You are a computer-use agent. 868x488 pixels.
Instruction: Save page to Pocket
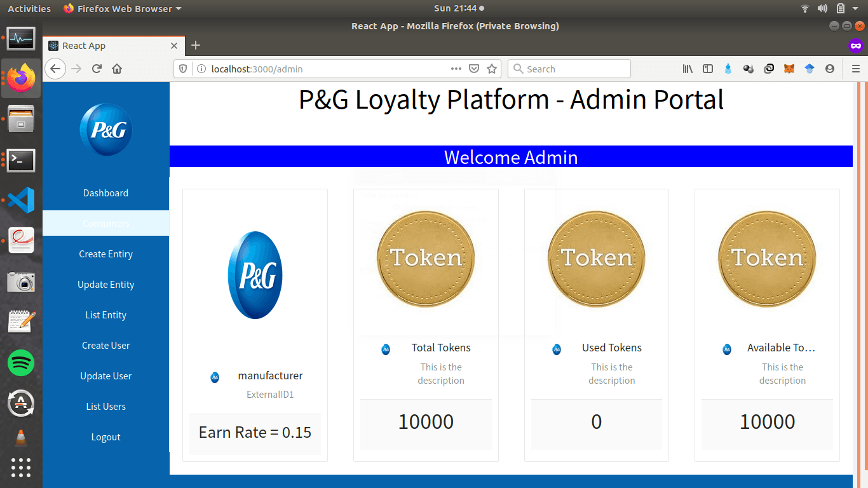(x=474, y=69)
